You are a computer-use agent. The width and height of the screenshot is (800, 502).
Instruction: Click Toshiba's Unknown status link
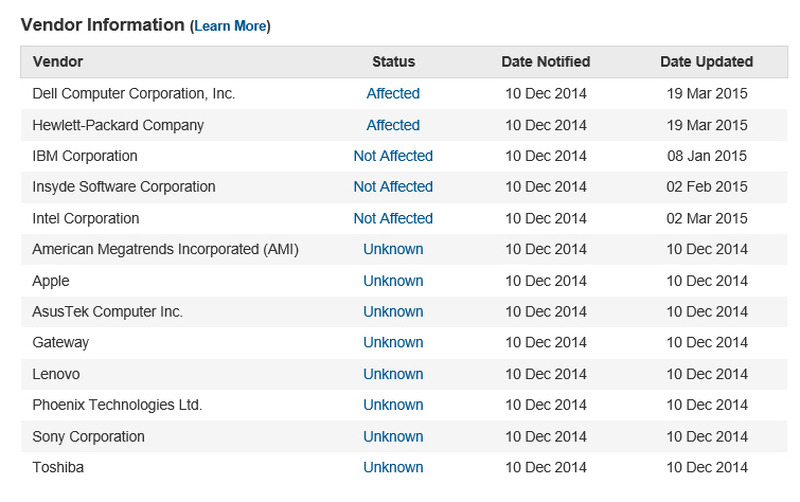(x=393, y=468)
